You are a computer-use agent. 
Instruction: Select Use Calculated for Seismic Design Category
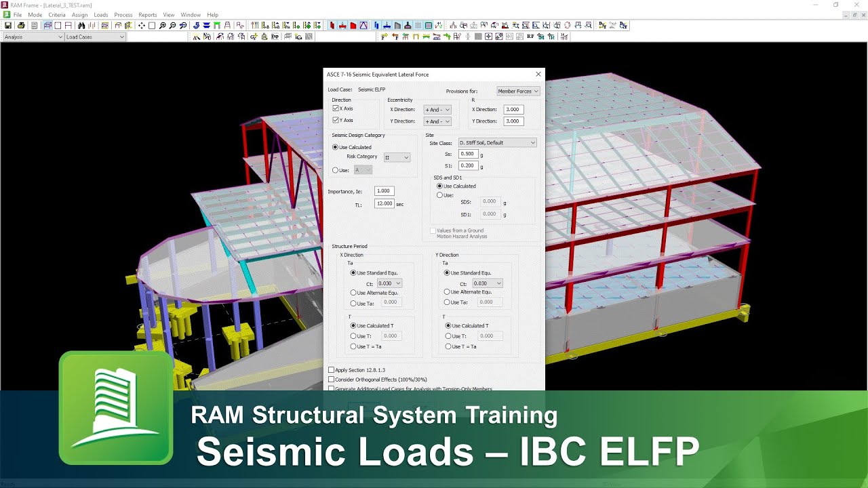(x=335, y=147)
